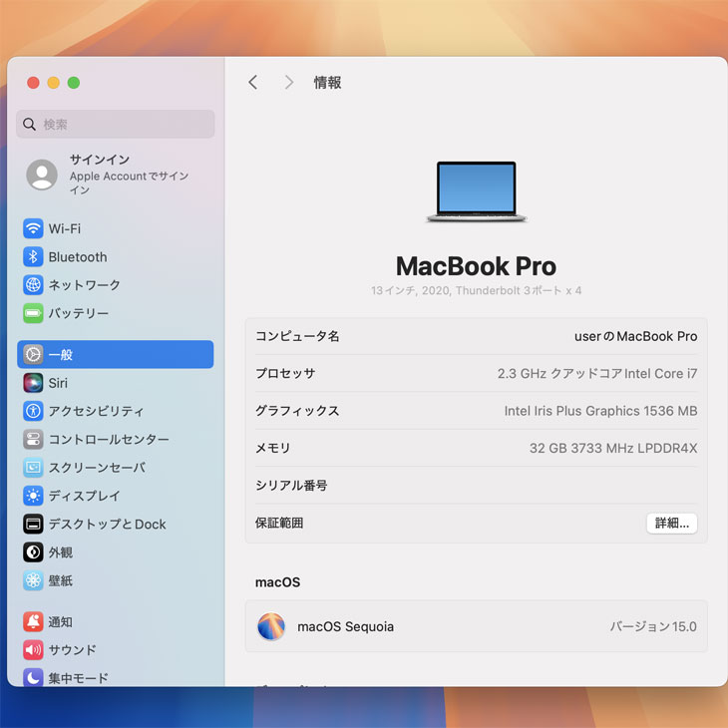The height and width of the screenshot is (728, 728).
Task: Click the 詳細... button for 保証範囲
Action: (x=671, y=523)
